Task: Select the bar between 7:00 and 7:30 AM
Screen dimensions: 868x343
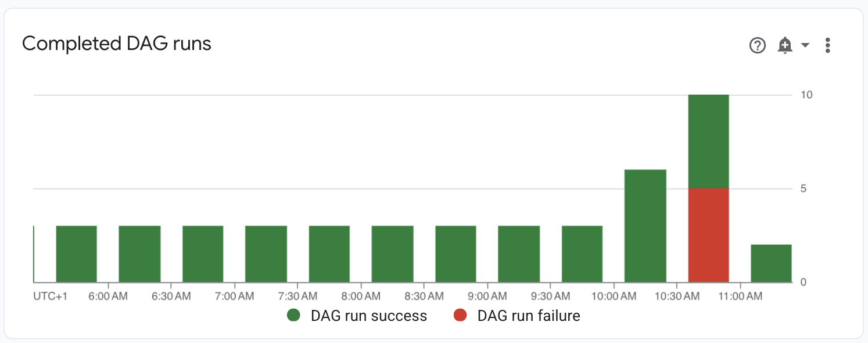Action: click(266, 254)
